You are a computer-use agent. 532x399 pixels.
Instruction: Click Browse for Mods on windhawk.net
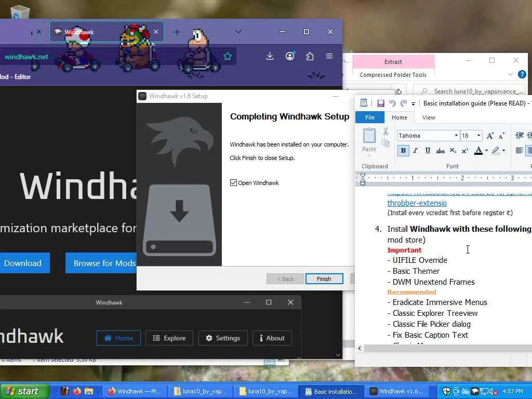[102, 263]
